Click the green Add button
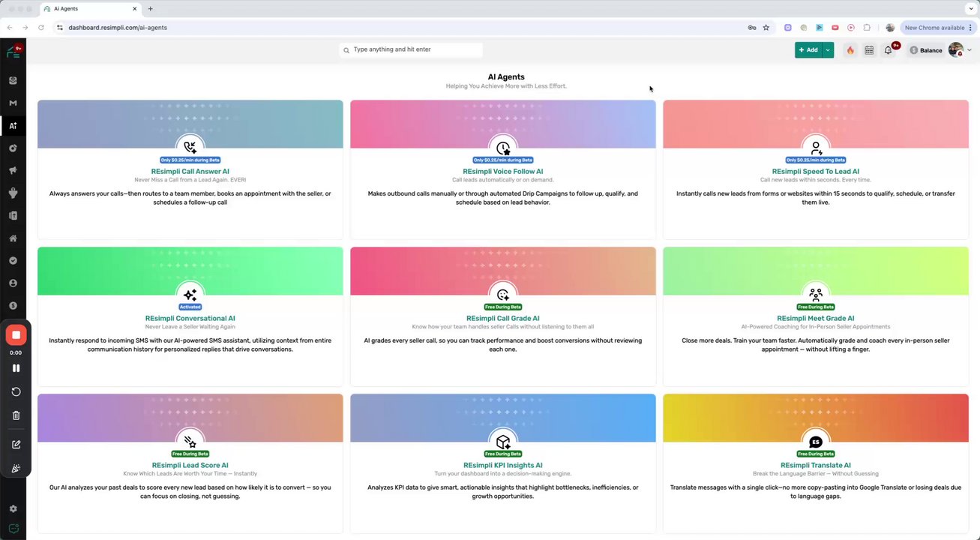 point(808,50)
